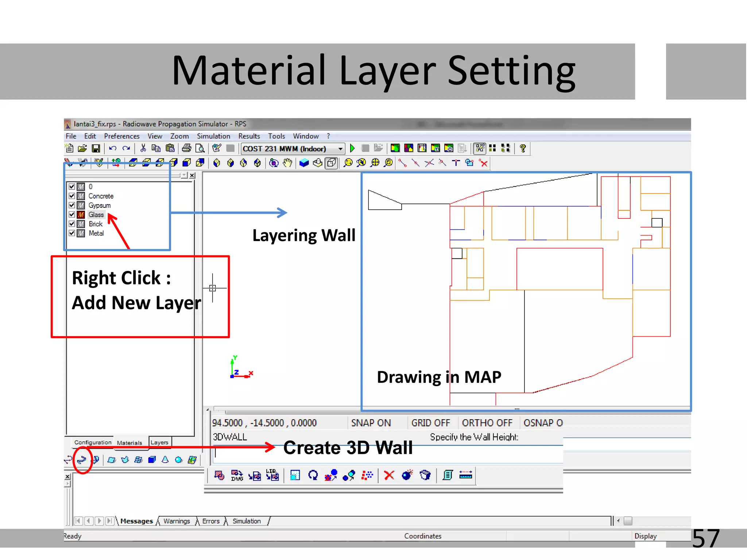Switch to the Materials tab

pyautogui.click(x=129, y=443)
